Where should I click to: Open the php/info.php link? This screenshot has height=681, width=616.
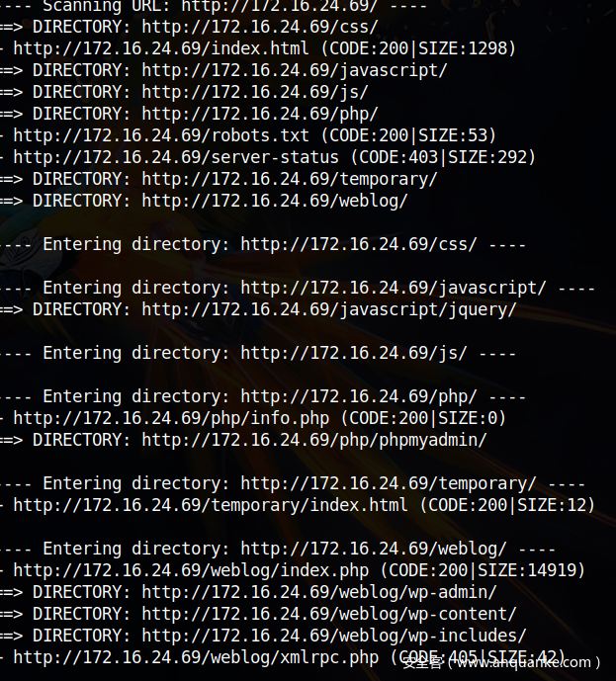click(175, 418)
